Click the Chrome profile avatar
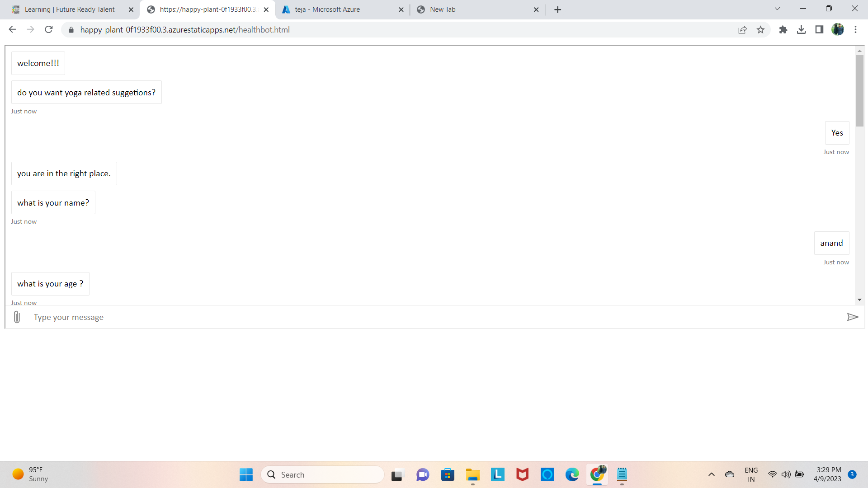The image size is (868, 488). click(x=837, y=30)
